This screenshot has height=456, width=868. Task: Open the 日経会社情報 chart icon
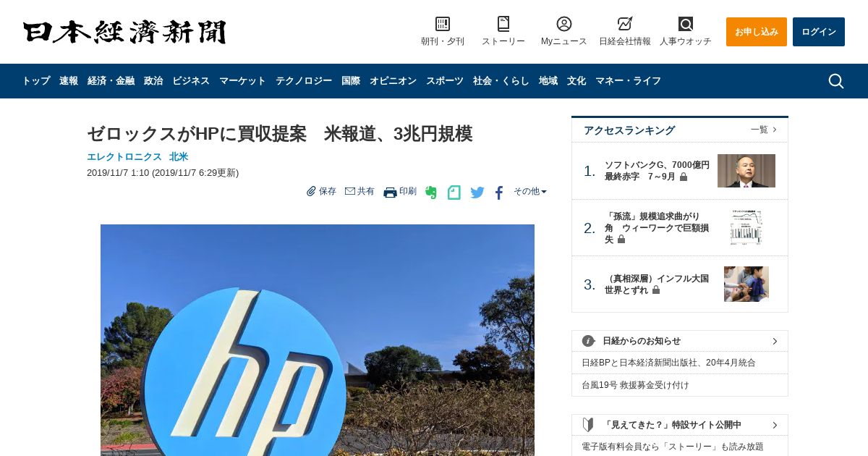pyautogui.click(x=625, y=24)
